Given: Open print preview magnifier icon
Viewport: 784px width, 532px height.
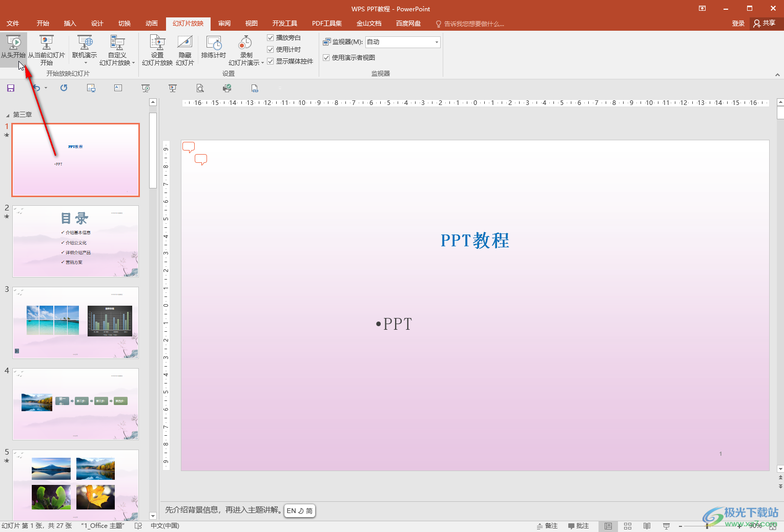Looking at the screenshot, I should click(200, 88).
